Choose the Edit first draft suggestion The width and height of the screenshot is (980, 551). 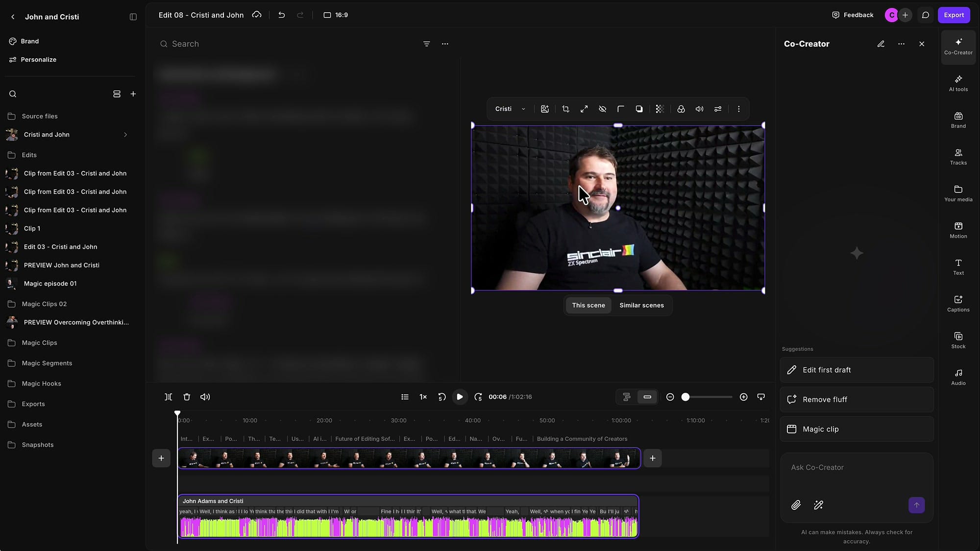[857, 370]
